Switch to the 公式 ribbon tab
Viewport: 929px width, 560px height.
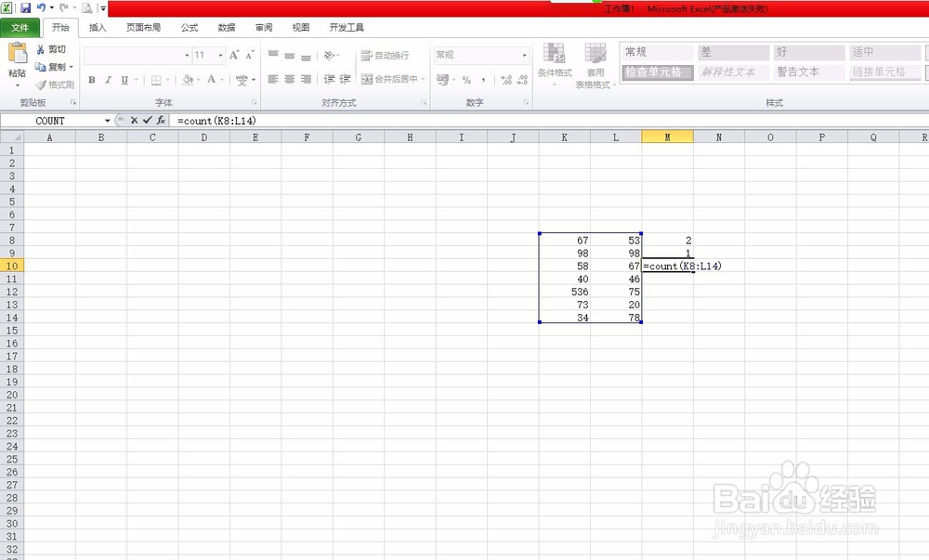189,27
